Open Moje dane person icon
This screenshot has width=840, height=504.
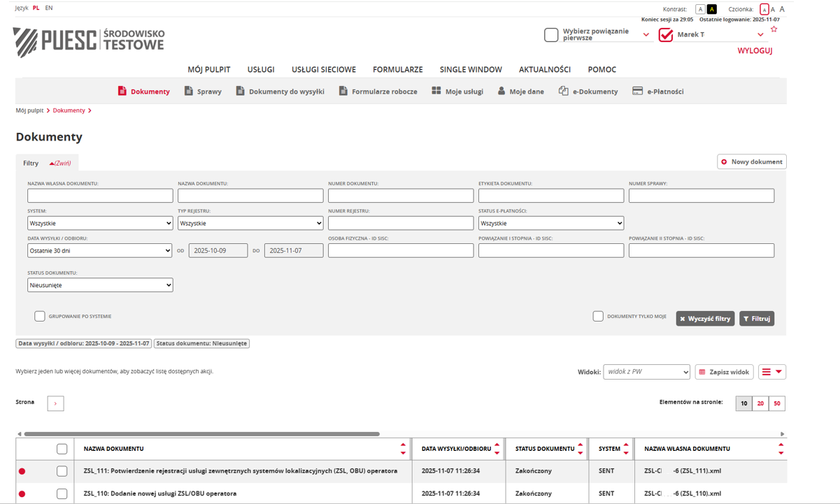click(501, 91)
